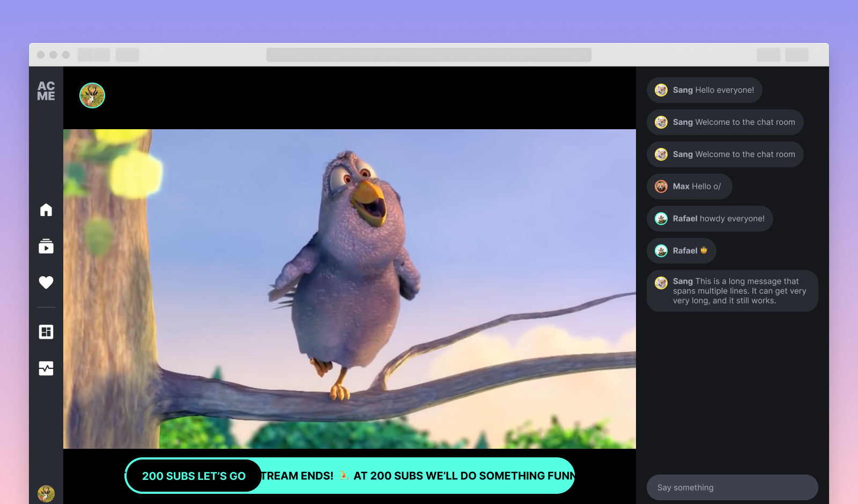Click Rafael's 'howdy everyone!' message
The height and width of the screenshot is (504, 858).
click(710, 219)
